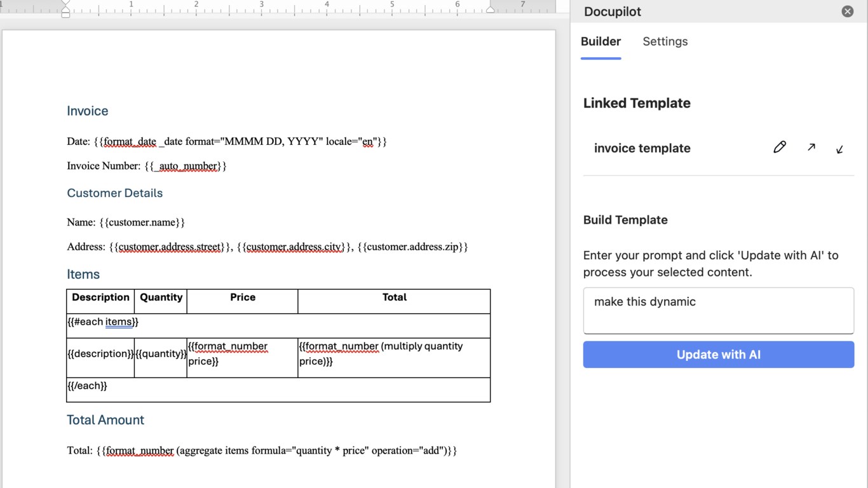Click the 'Total Amount' heading
The height and width of the screenshot is (488, 868).
[x=105, y=420]
